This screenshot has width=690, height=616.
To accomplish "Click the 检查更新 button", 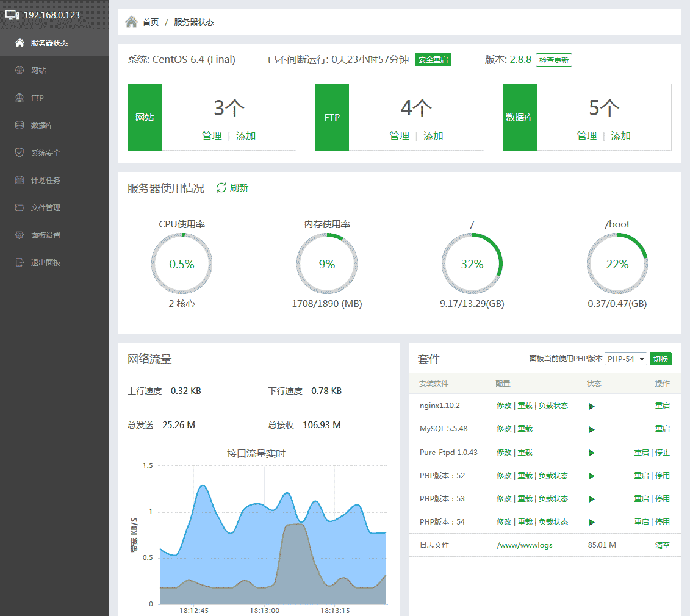I will click(553, 60).
